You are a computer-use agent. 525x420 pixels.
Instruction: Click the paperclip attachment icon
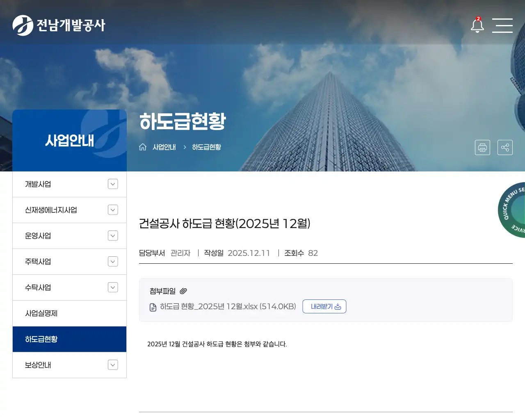coord(183,291)
